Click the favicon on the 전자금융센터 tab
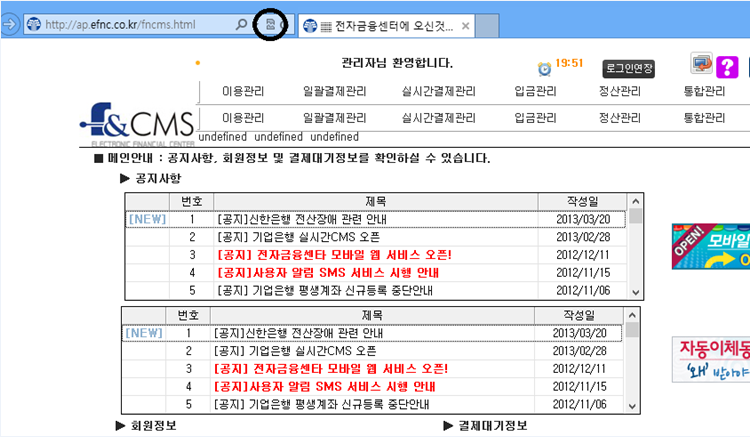The height and width of the screenshot is (437, 750). pos(310,26)
